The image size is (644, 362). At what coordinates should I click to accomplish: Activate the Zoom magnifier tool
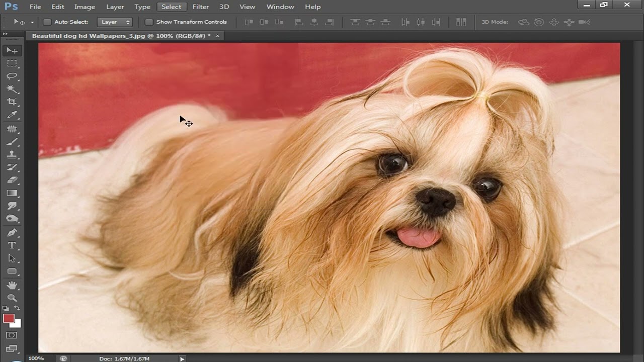click(12, 298)
